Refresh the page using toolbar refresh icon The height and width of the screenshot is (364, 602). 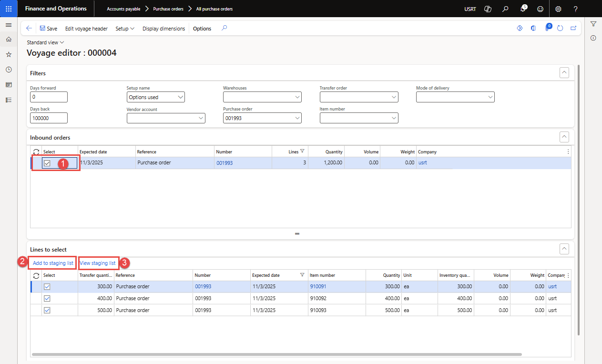[x=560, y=29]
